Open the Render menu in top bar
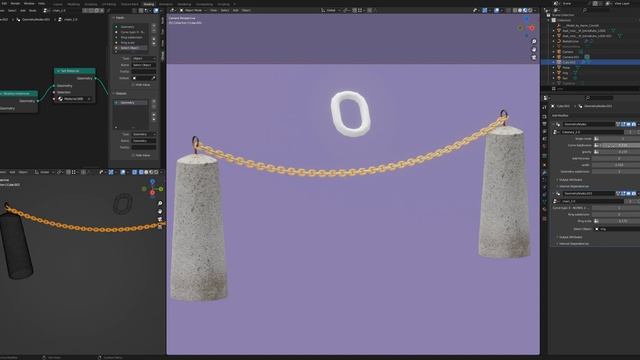Viewport: 640px width, 360px height. 15,4
